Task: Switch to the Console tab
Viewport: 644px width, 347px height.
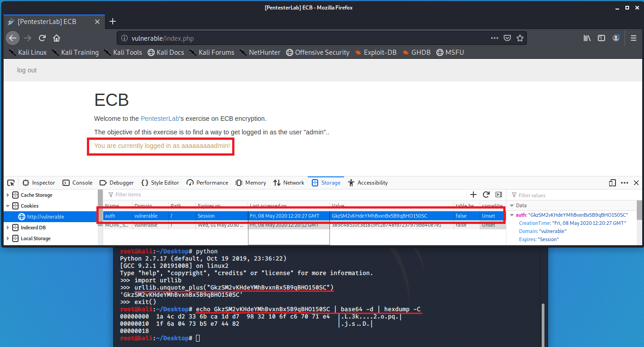Action: point(77,183)
